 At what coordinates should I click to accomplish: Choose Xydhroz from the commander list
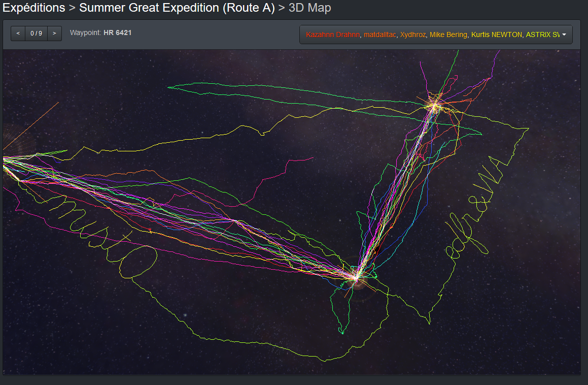413,35
